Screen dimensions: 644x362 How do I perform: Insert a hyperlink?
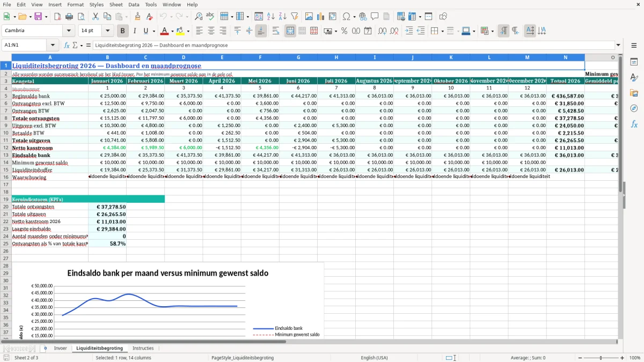click(x=363, y=17)
